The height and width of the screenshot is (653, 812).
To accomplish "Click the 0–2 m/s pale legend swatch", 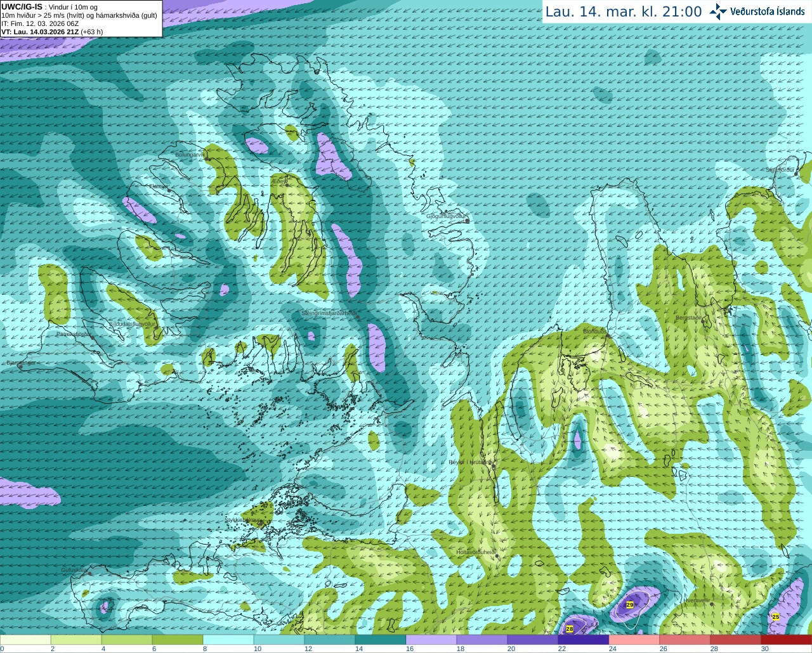I will pos(25,640).
